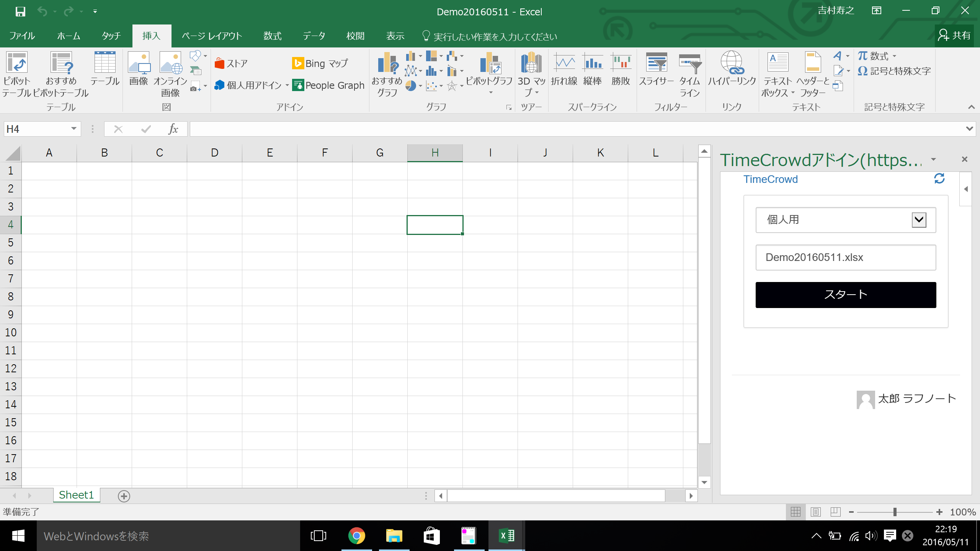Click 太郎 ラフノート user name
The height and width of the screenshot is (551, 980).
pos(917,399)
